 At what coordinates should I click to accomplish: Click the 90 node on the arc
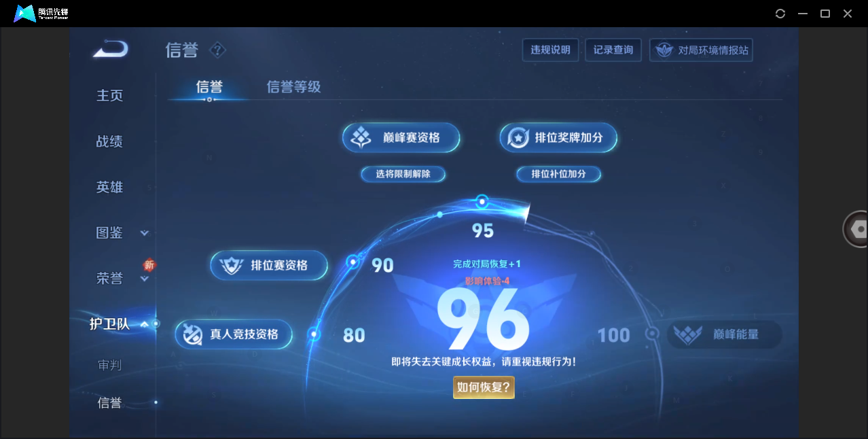(x=352, y=262)
